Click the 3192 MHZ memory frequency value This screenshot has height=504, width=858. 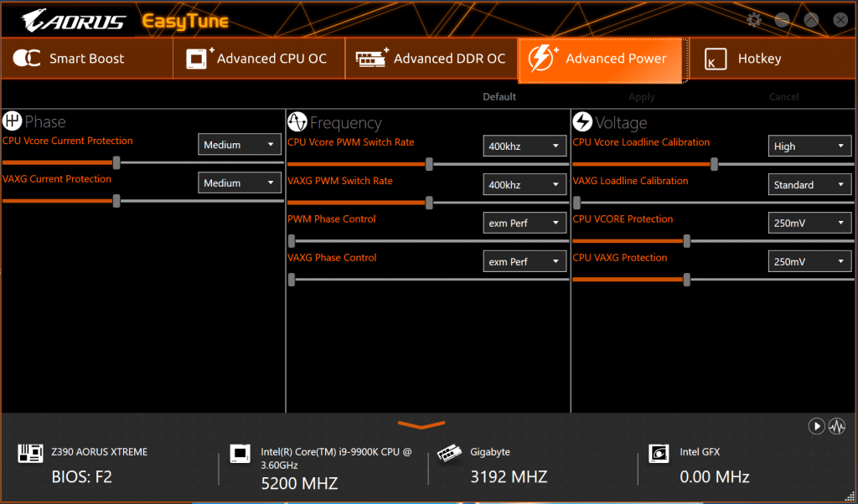(x=509, y=476)
